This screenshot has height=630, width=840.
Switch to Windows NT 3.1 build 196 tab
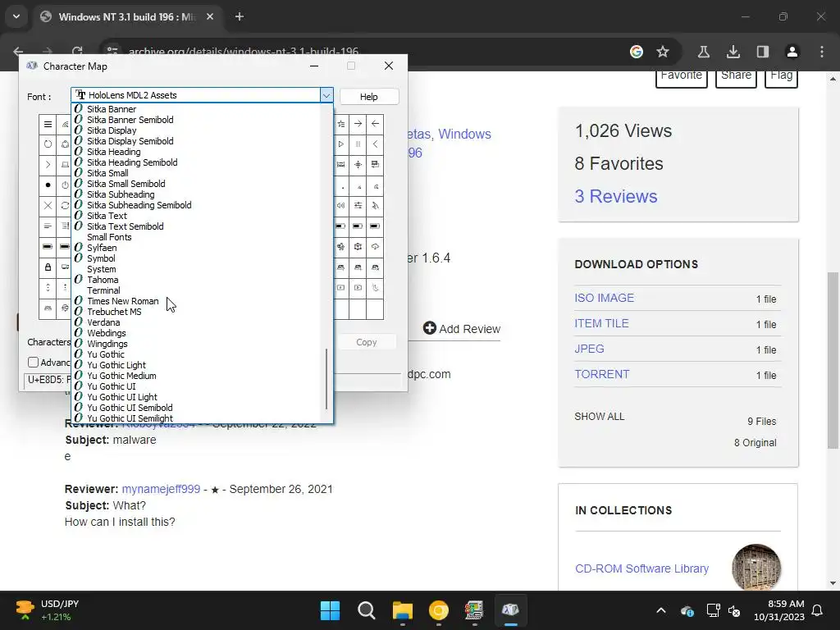(127, 16)
